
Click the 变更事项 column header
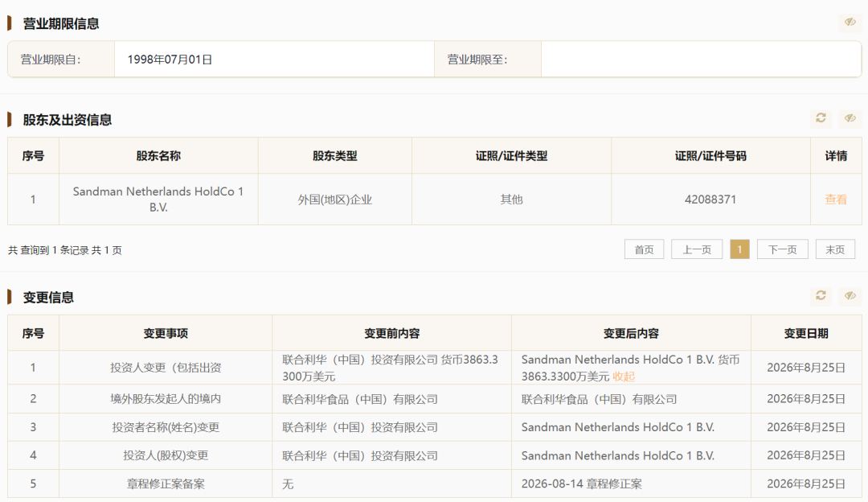[x=166, y=333]
